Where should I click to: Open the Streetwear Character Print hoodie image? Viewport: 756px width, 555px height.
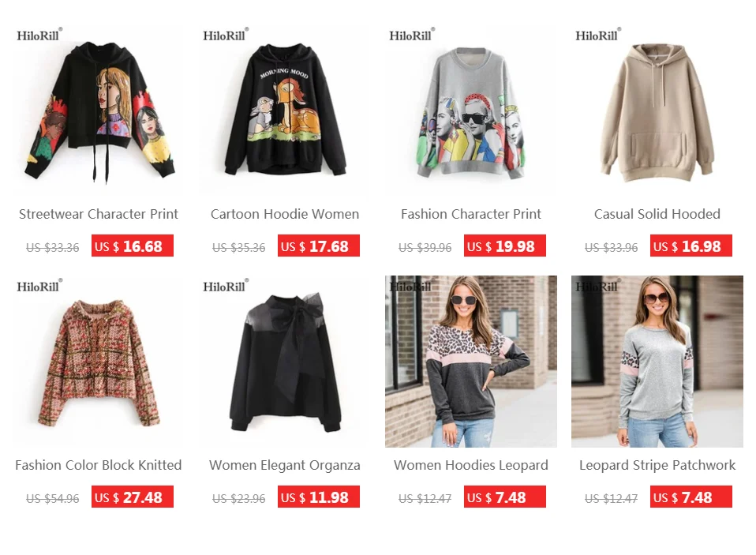coord(99,111)
